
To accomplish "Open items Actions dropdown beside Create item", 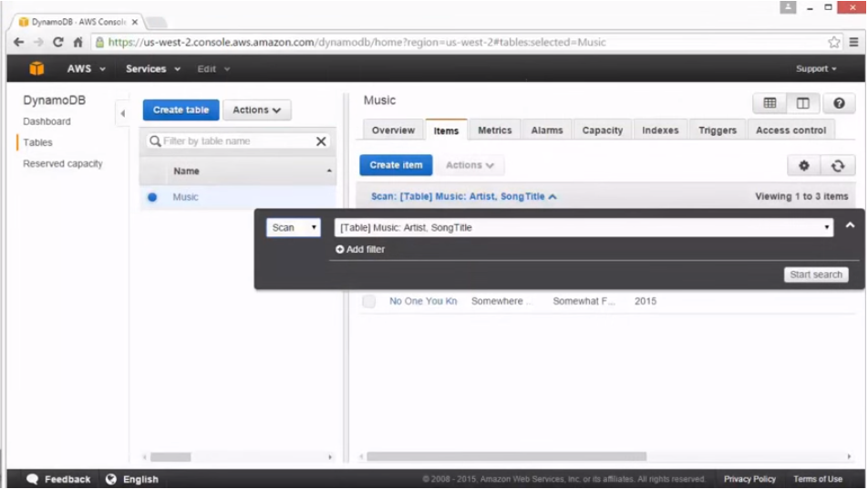I will tap(470, 165).
